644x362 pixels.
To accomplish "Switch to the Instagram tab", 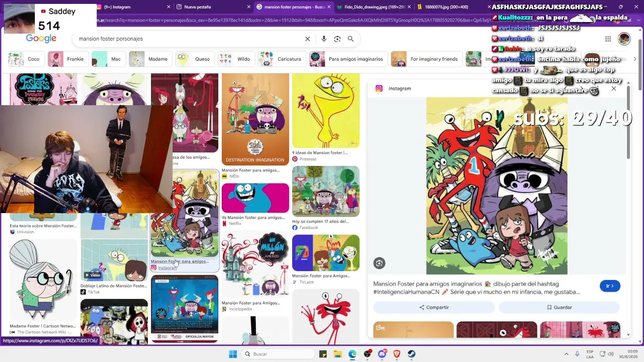I will pyautogui.click(x=131, y=7).
